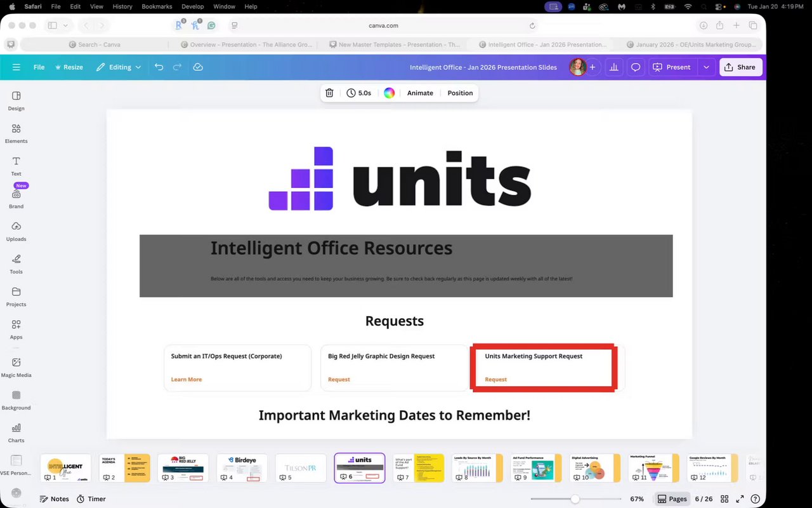This screenshot has width=812, height=508.
Task: Select slide 5 TilsonPR thumbnail
Action: 301,468
